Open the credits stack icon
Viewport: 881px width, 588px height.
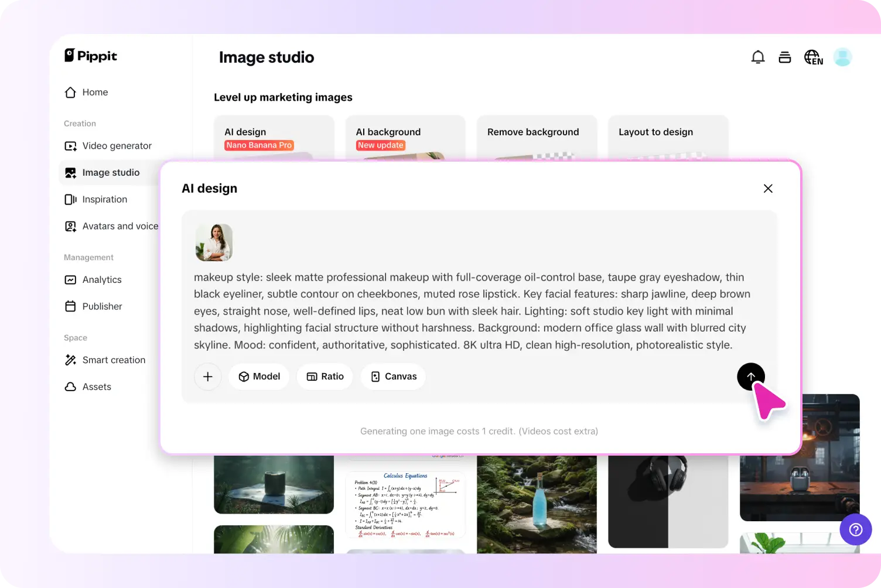(785, 57)
